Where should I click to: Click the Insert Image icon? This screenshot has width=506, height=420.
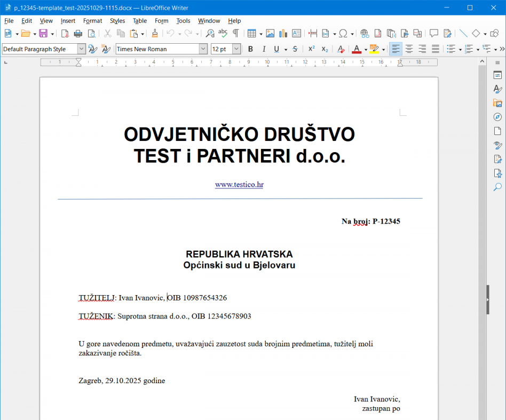coord(270,34)
